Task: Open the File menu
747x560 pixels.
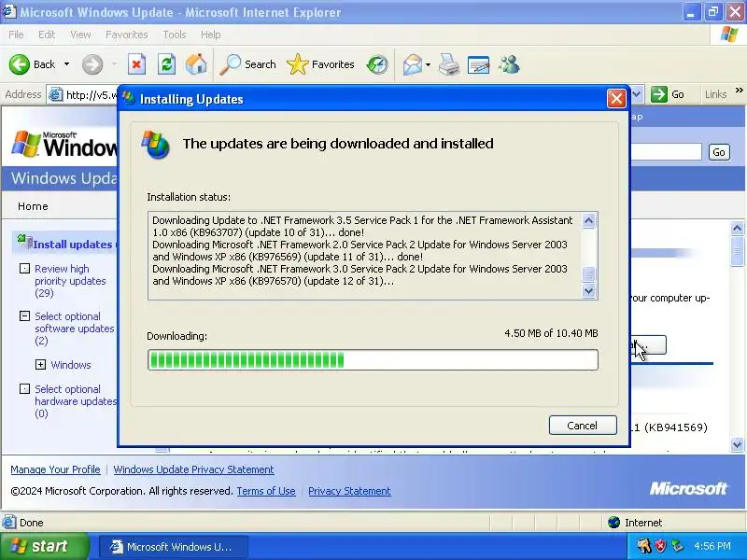Action: [x=16, y=35]
